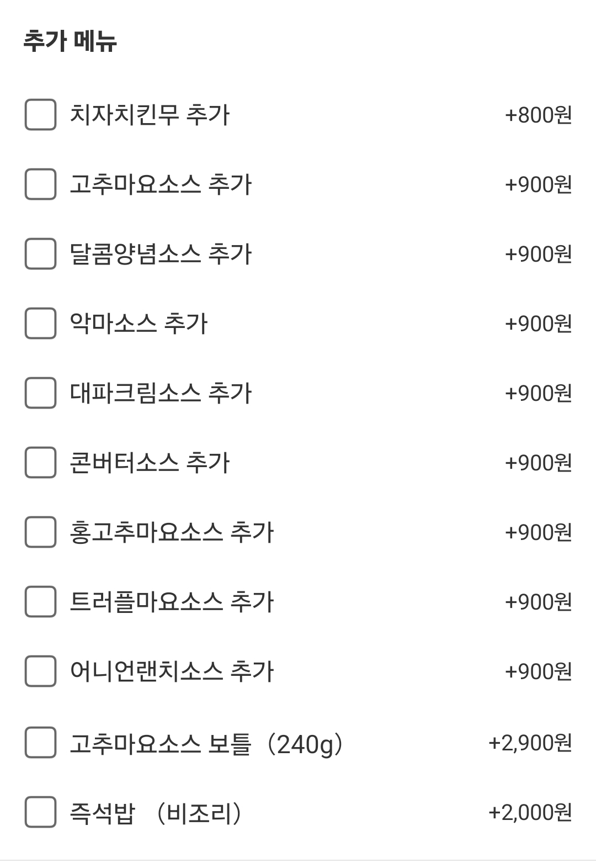Enable the 달콤양념소스 추가 checkbox
596x868 pixels.
click(x=40, y=254)
